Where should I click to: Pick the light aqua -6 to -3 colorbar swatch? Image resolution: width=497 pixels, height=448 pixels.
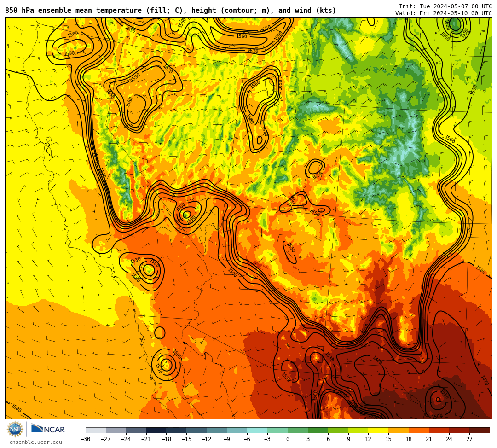click(257, 430)
